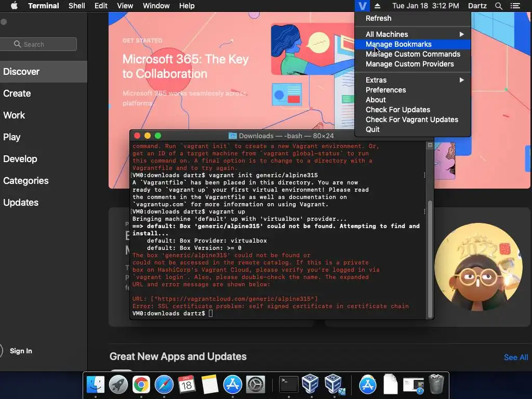The height and width of the screenshot is (399, 532).
Task: Launch Google Chrome from the Dock
Action: pyautogui.click(x=141, y=385)
